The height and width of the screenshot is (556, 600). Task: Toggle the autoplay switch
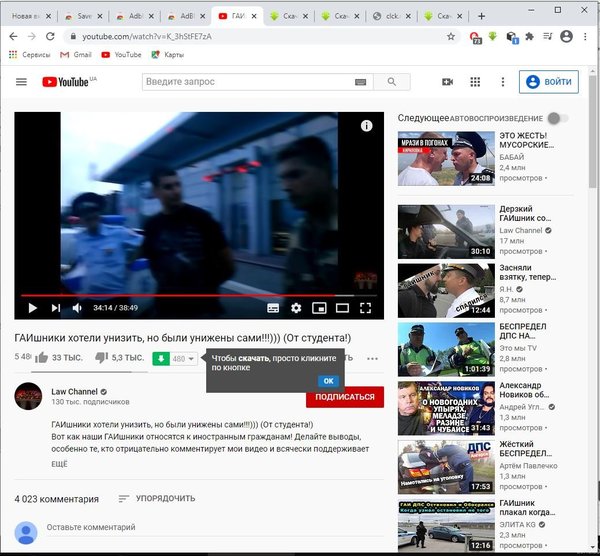tap(558, 119)
